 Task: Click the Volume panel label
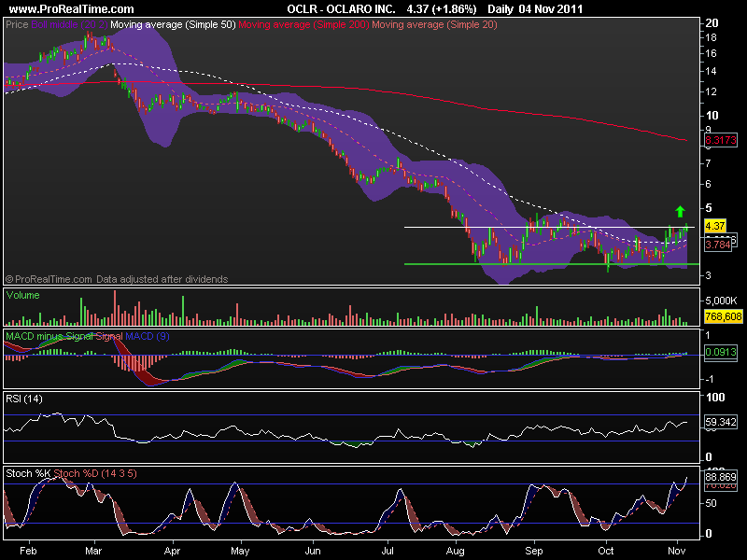click(x=22, y=295)
